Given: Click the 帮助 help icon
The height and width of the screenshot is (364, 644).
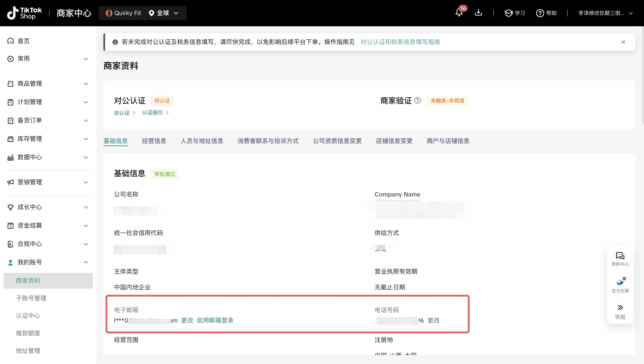Looking at the screenshot, I should pos(540,13).
